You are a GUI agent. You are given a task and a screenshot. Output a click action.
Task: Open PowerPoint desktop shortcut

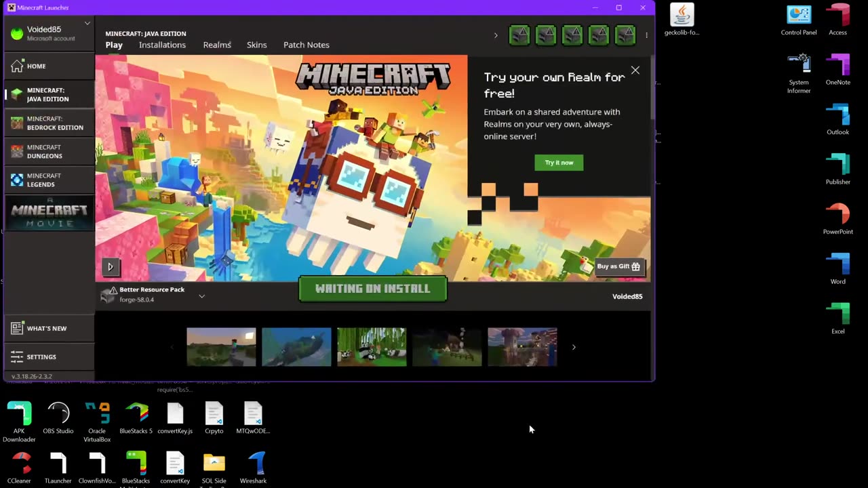[837, 219]
